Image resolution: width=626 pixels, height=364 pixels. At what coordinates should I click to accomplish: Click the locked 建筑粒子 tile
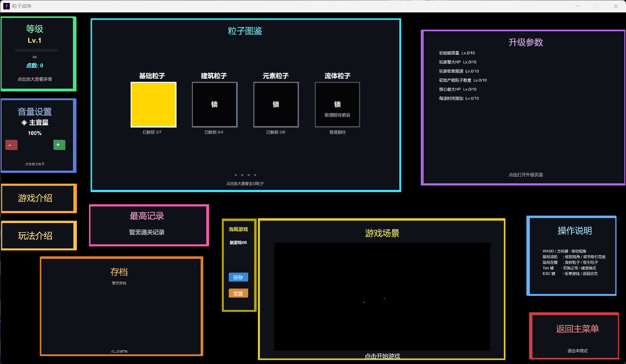tap(215, 104)
